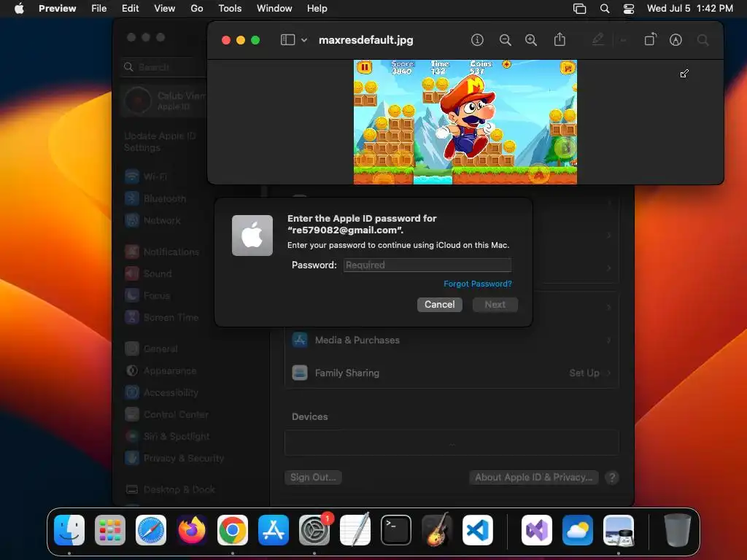This screenshot has height=560, width=747.
Task: Open Visual Studio Code from the Dock
Action: [x=478, y=530]
